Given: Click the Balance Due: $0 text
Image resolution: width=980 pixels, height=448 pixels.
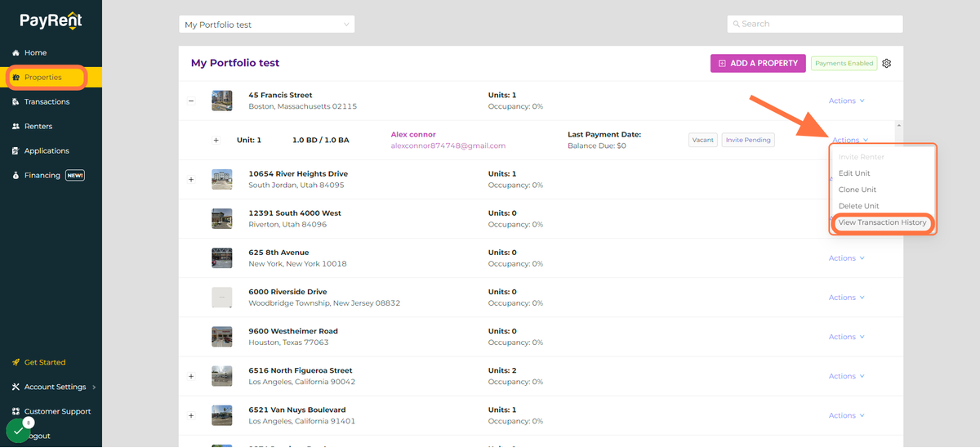Looking at the screenshot, I should click(x=597, y=146).
